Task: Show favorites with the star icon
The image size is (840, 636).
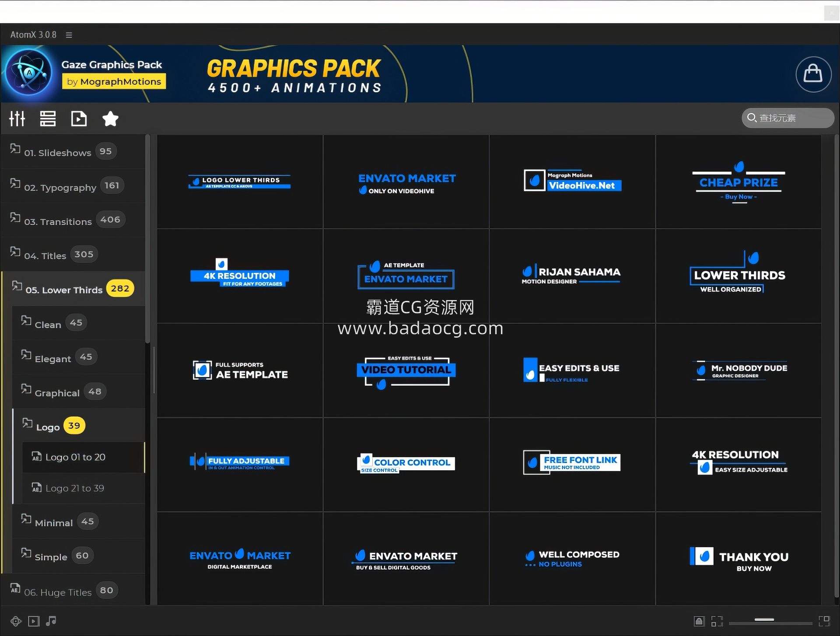Action: click(x=110, y=119)
